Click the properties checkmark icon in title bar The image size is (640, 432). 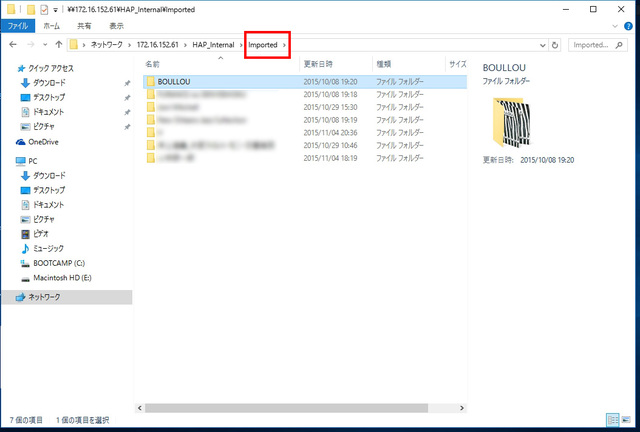pos(44,9)
